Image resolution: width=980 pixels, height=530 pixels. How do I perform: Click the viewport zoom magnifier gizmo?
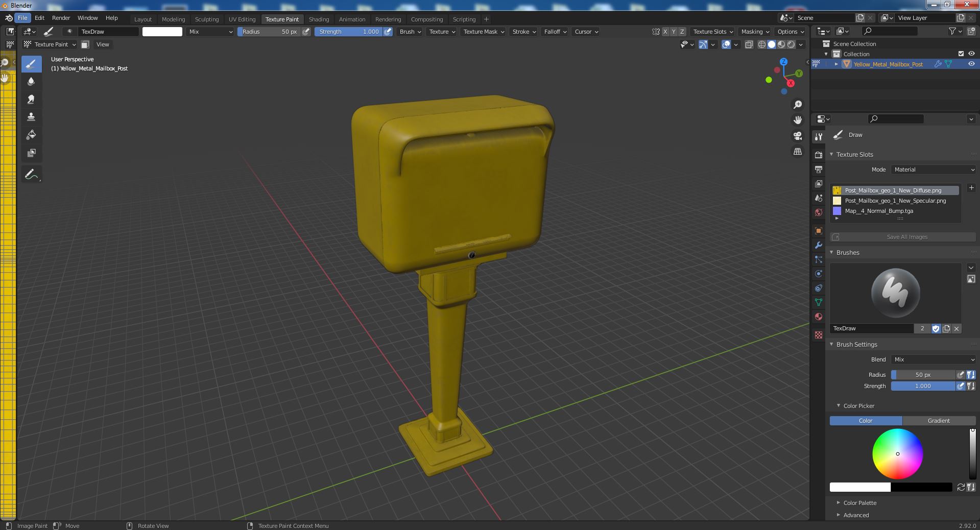(798, 105)
